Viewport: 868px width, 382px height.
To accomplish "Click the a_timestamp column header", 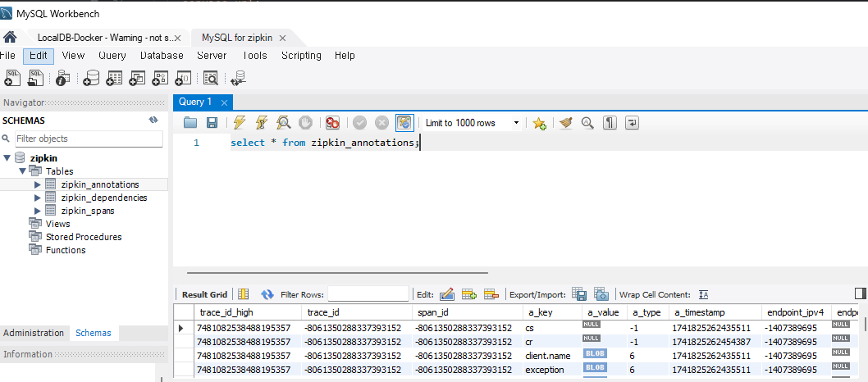I will coord(715,312).
